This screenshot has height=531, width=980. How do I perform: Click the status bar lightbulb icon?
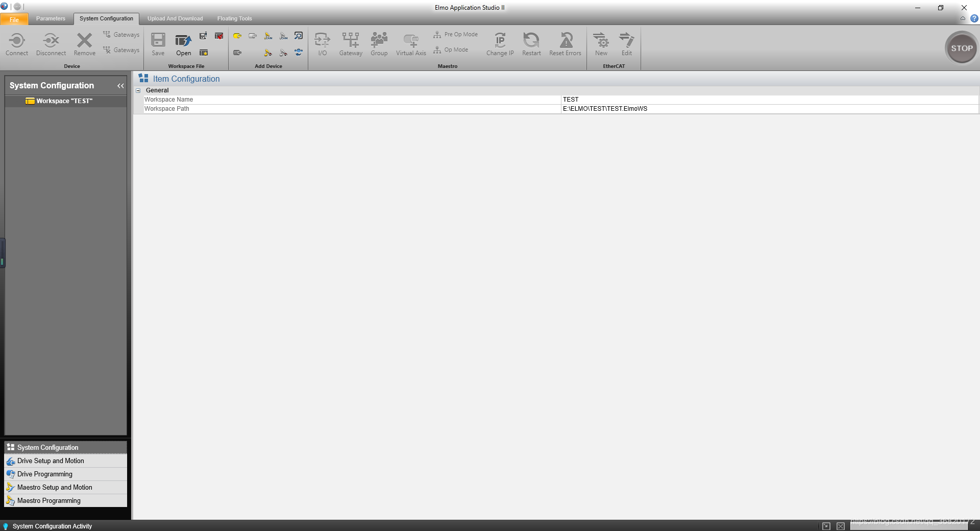point(6,526)
